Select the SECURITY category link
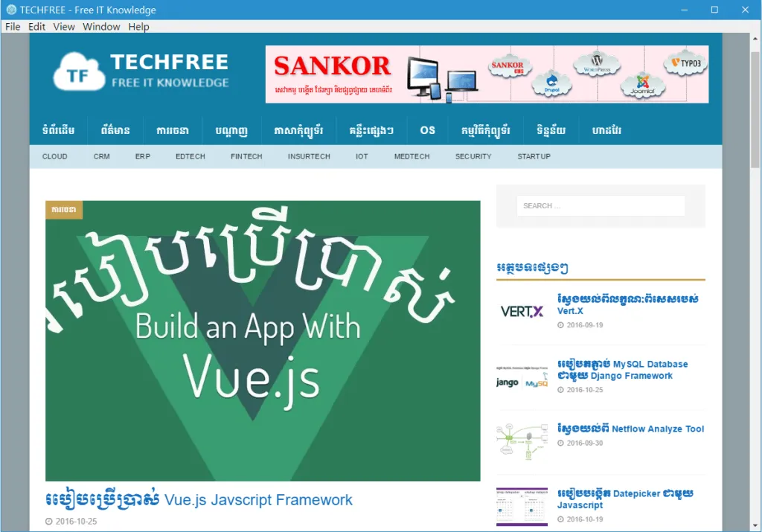Viewport: 762px width, 532px height. (x=473, y=156)
